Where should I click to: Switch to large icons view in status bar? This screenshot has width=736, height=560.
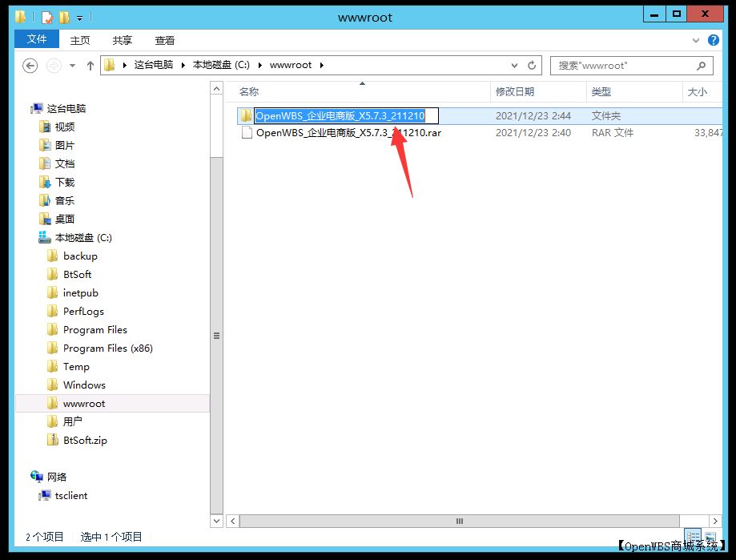coord(710,537)
